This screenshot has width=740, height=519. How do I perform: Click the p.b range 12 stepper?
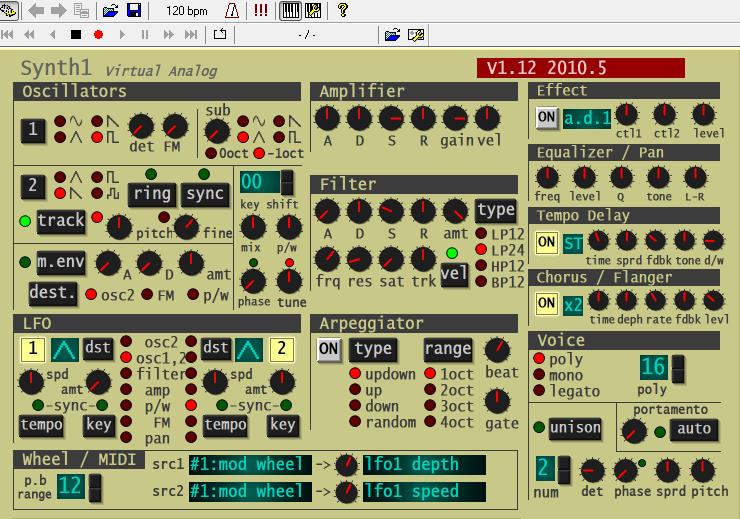coord(95,488)
